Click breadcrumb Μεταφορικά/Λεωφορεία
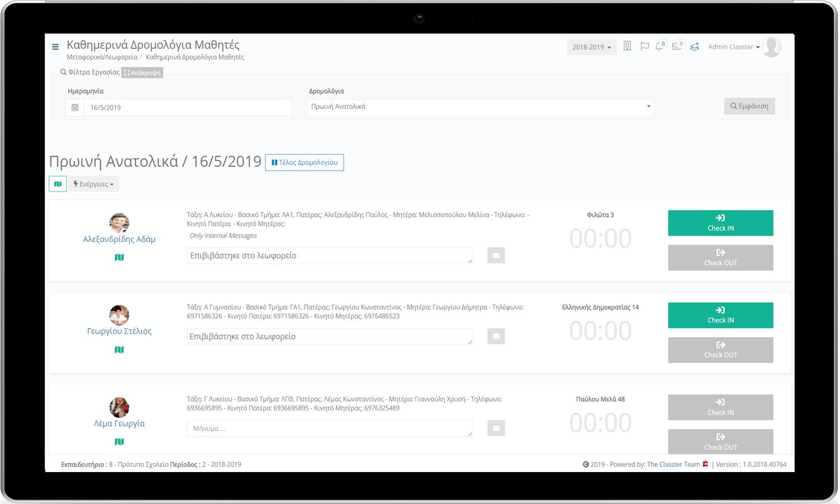 tap(102, 57)
